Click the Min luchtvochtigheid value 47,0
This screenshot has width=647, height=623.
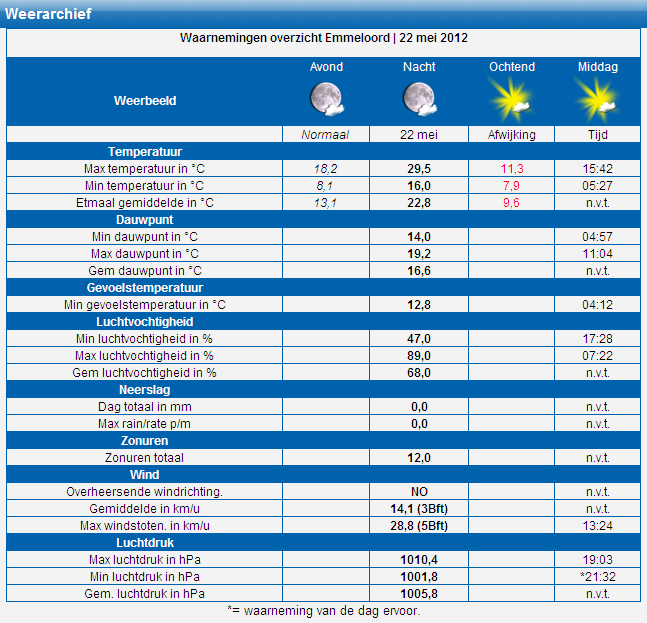(419, 339)
